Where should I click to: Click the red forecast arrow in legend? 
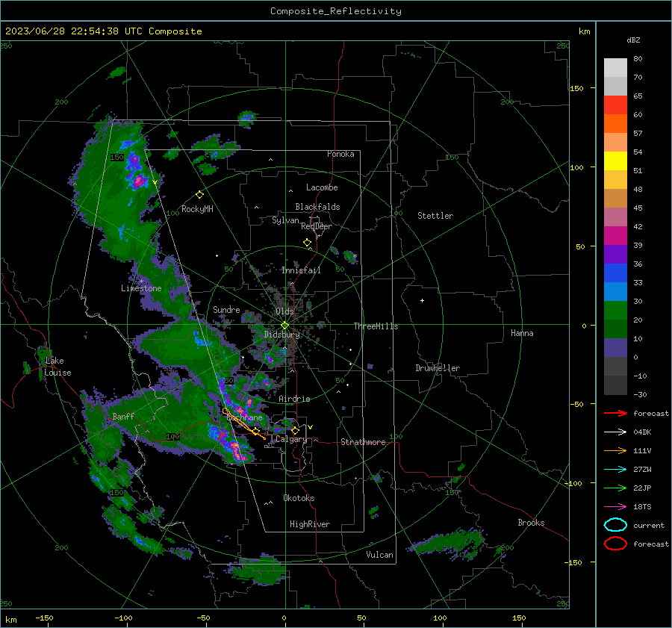tap(615, 413)
